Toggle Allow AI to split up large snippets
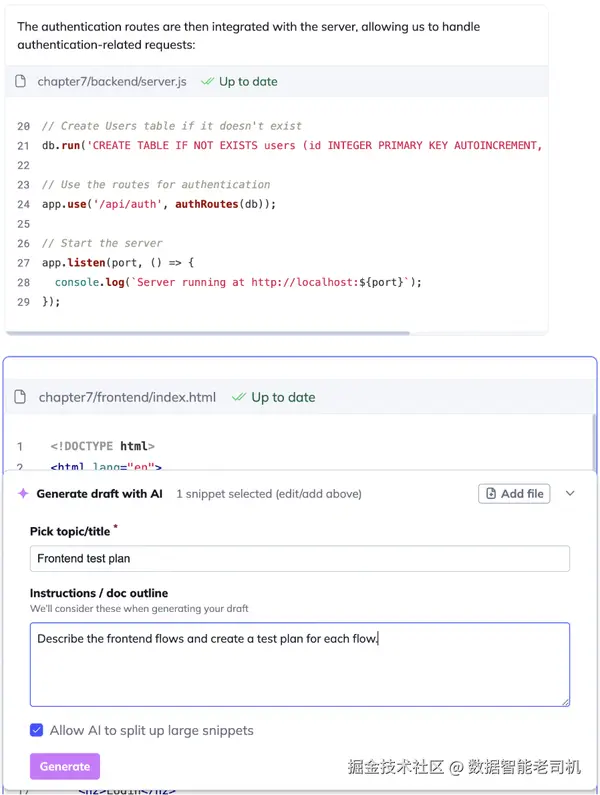 [x=37, y=730]
